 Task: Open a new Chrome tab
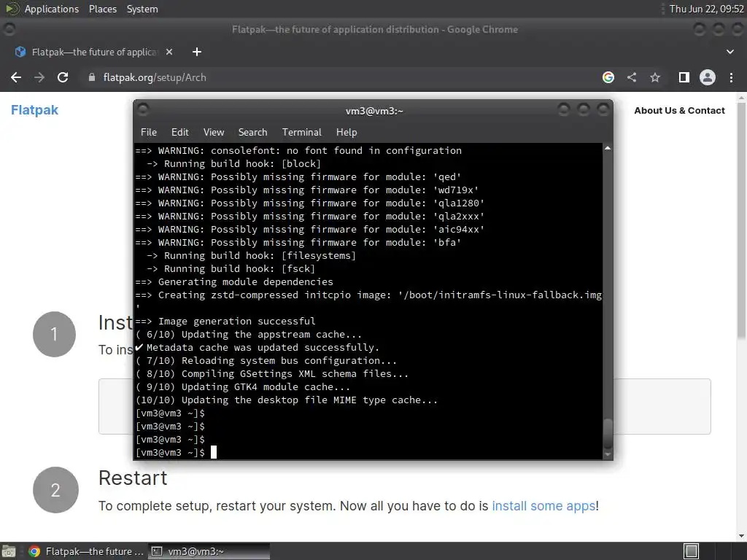197,52
